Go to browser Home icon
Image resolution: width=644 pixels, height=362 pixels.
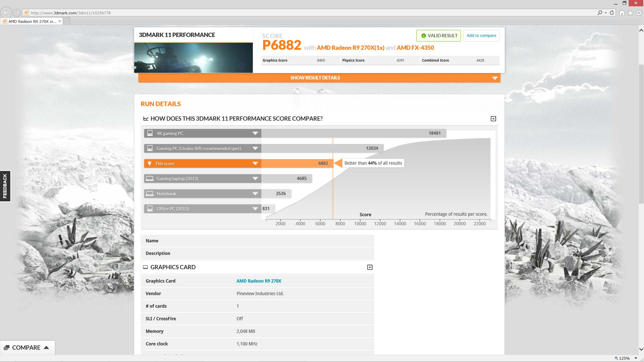[622, 13]
